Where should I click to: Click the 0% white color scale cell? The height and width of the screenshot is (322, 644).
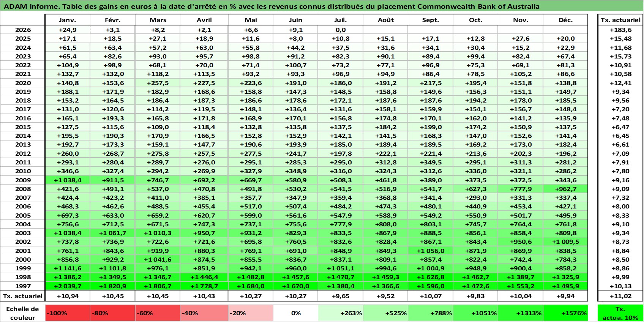click(x=296, y=313)
